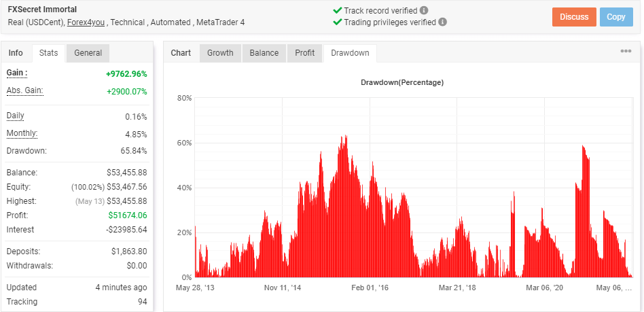The image size is (644, 312).
Task: Open the Forex4you broker link
Action: [x=86, y=22]
